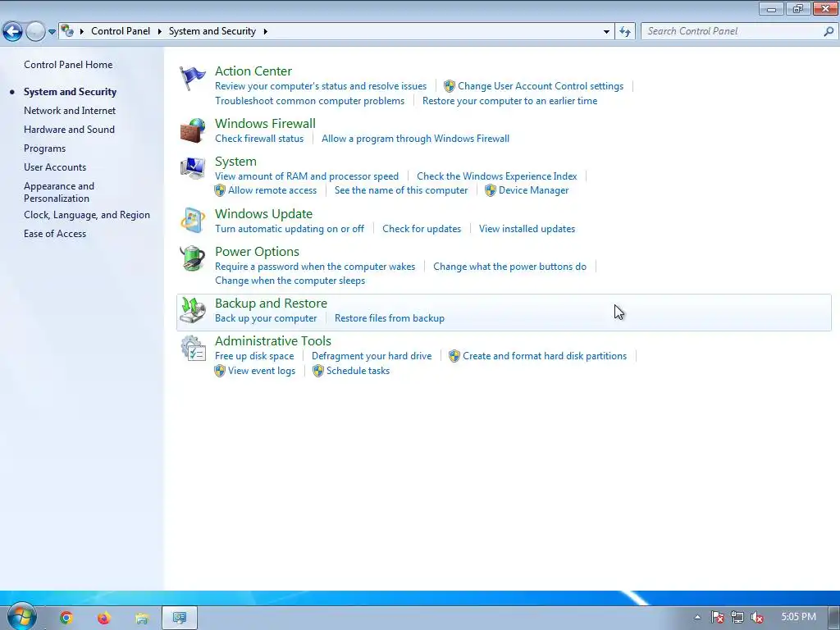Refresh the Control Panel address bar

(625, 32)
